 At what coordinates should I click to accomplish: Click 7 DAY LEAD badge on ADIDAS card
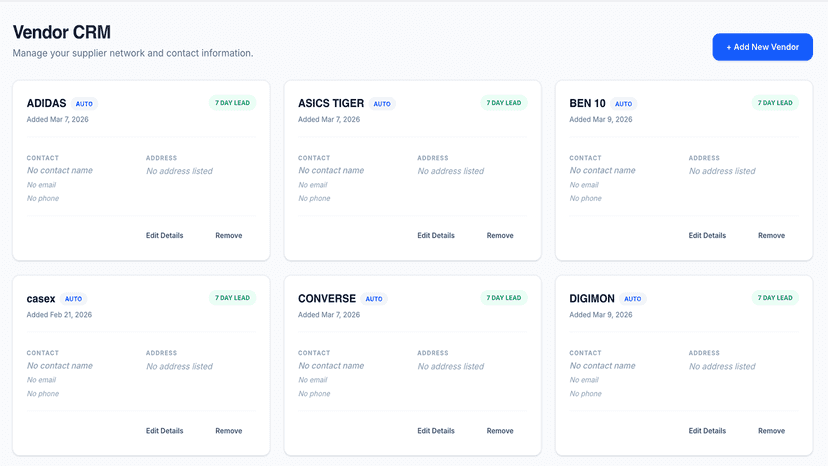tap(232, 102)
